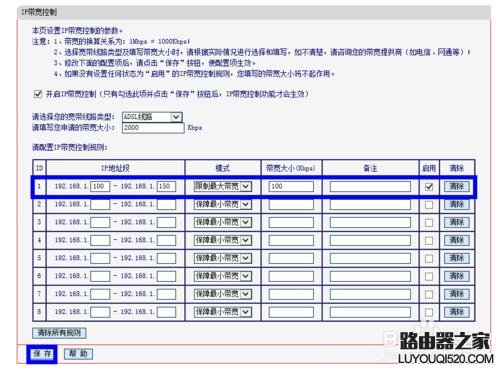Screen dimensions: 500x372
Task: Click row 6 bandwidth size field
Action: tap(291, 276)
